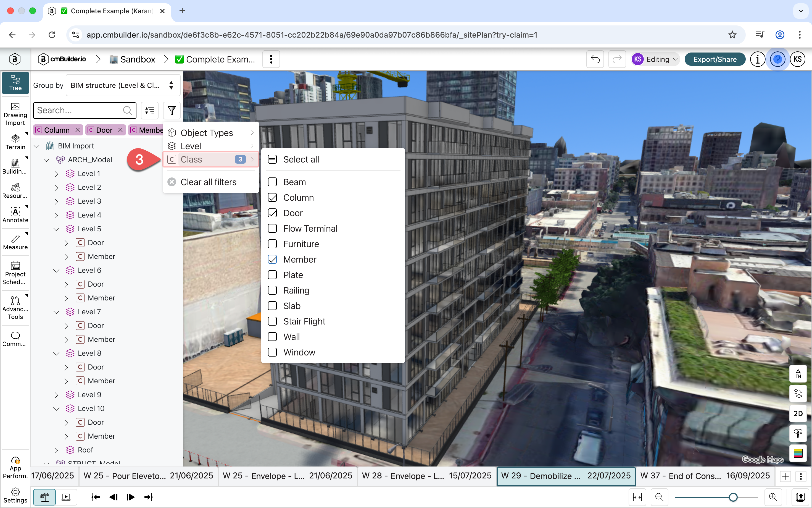Check the Railing checkbox
The width and height of the screenshot is (812, 508).
coord(272,290)
